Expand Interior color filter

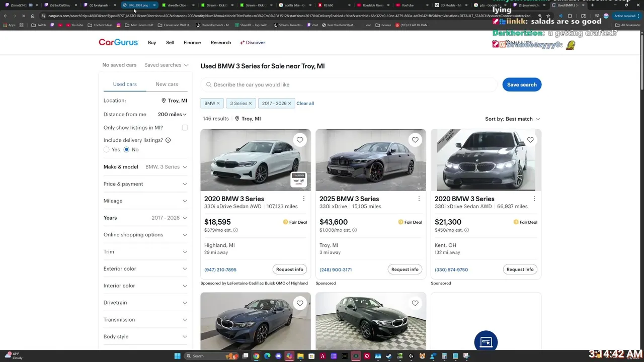[x=145, y=286]
